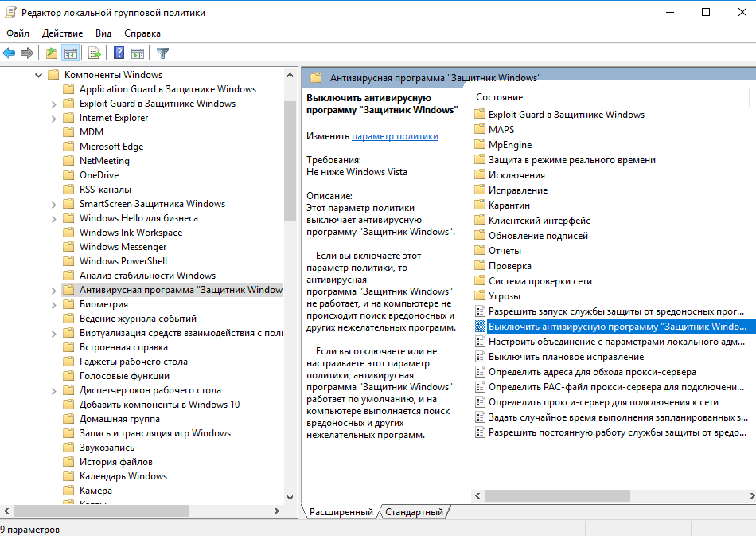756x536 pixels.
Task: Click the Forward arrow toolbar icon
Action: point(27,53)
